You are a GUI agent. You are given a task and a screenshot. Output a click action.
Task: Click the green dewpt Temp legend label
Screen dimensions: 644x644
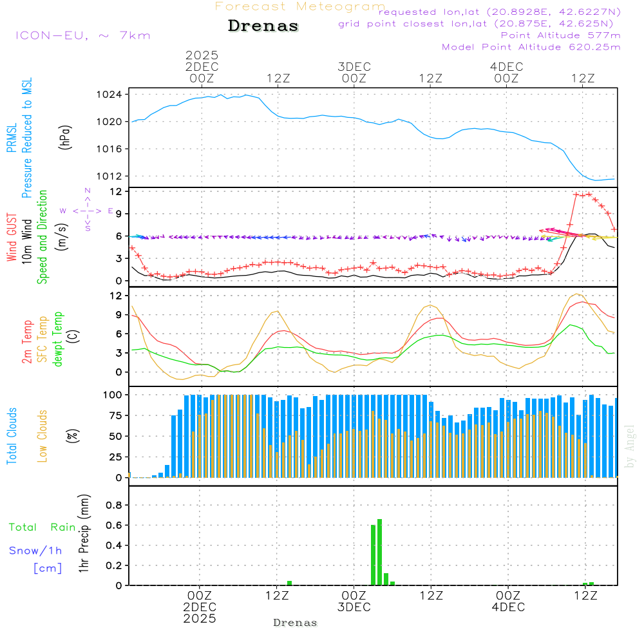(x=59, y=339)
